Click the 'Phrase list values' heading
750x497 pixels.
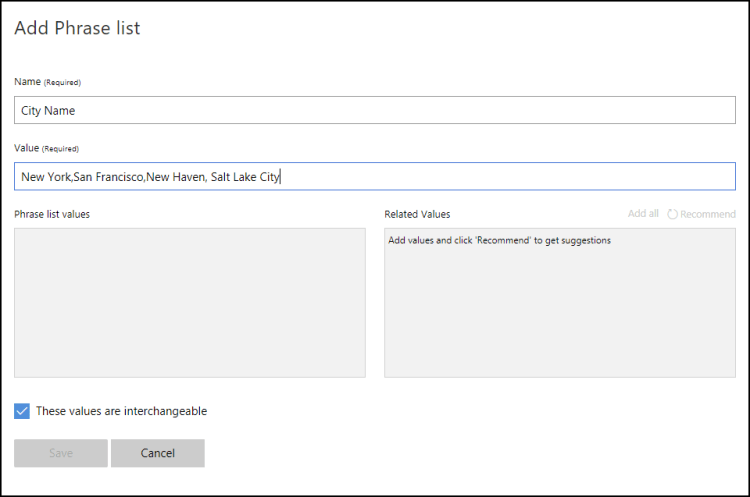point(52,214)
